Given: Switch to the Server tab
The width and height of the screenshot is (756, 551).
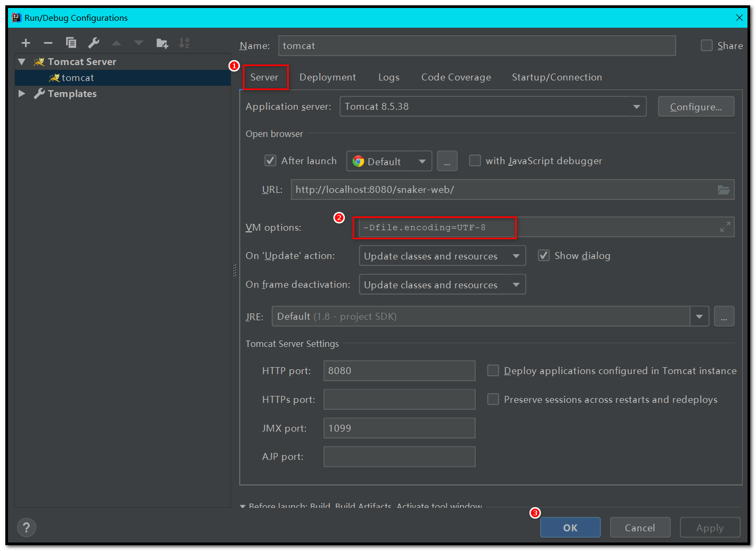Looking at the screenshot, I should tap(264, 77).
